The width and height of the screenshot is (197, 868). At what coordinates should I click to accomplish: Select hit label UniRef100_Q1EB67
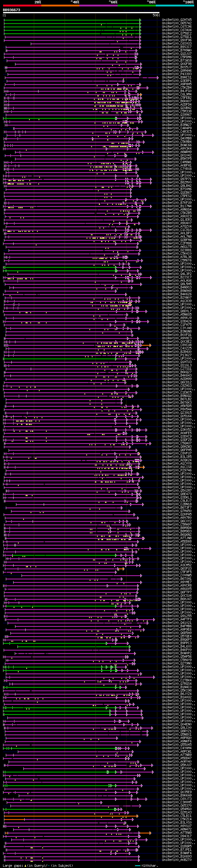click(x=177, y=193)
